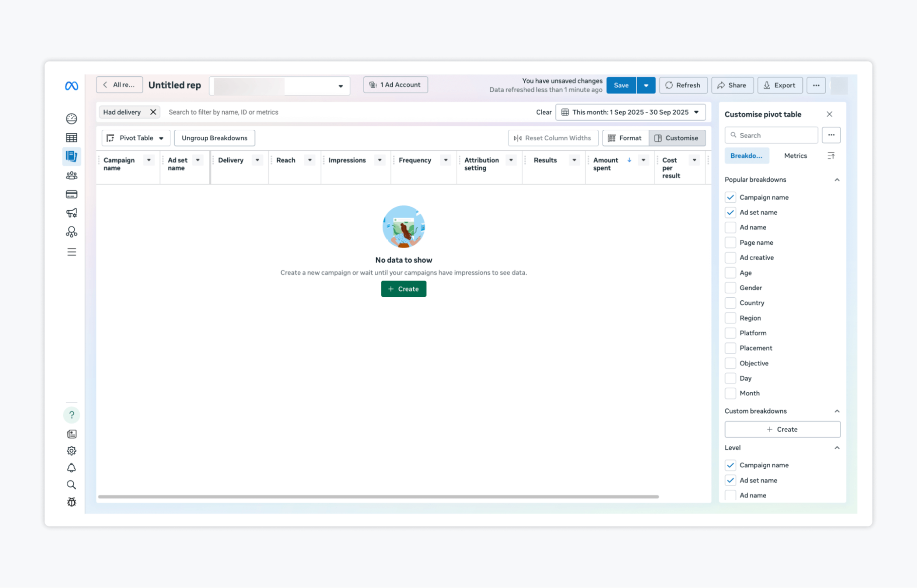
Task: Click the account overview gauge icon
Action: (x=72, y=119)
